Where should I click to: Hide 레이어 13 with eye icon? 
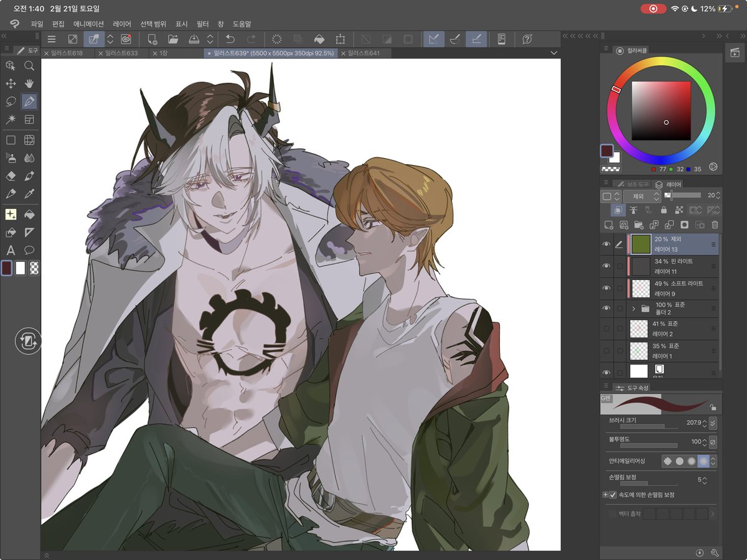coord(606,245)
